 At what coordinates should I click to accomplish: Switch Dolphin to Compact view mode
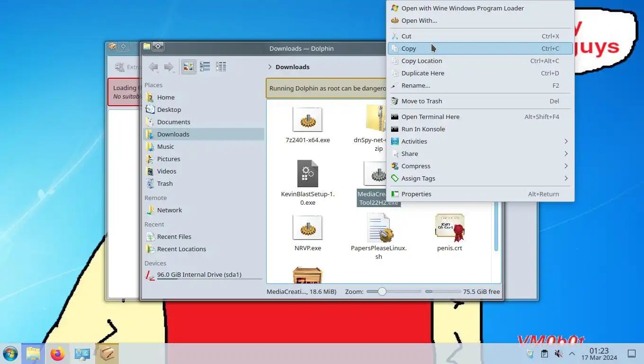(x=205, y=67)
